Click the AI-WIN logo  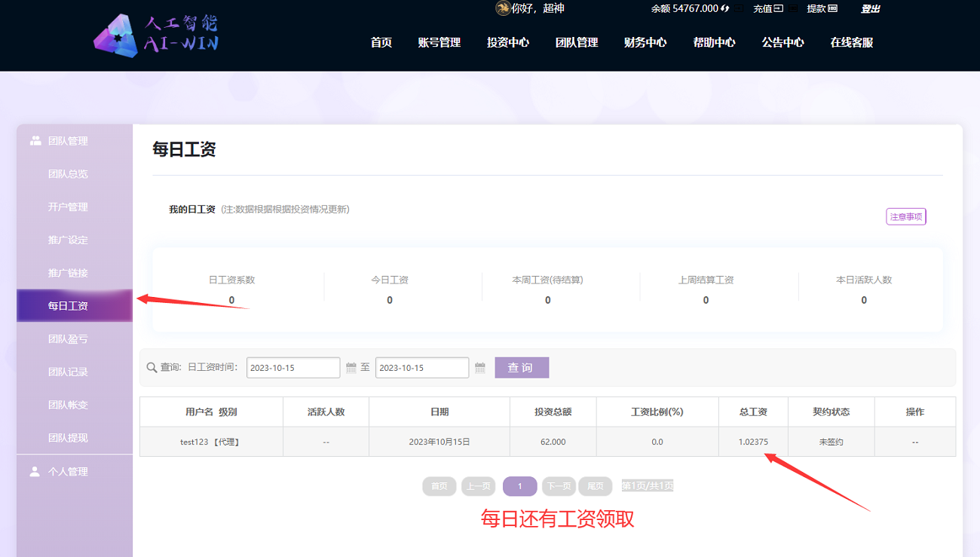(x=156, y=35)
